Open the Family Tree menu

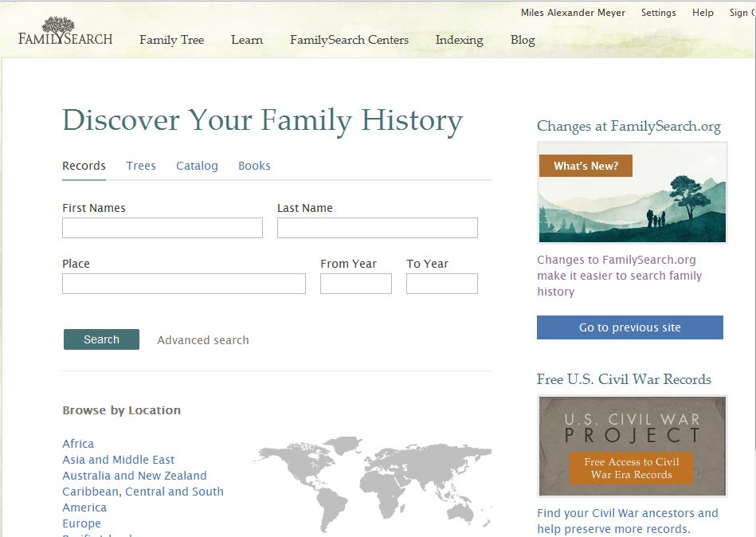(171, 40)
